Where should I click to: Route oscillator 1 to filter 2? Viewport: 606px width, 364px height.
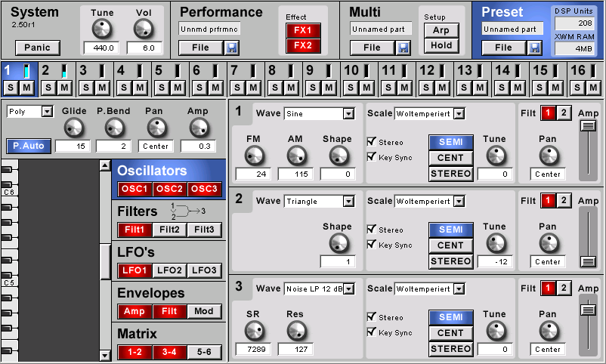(x=564, y=113)
